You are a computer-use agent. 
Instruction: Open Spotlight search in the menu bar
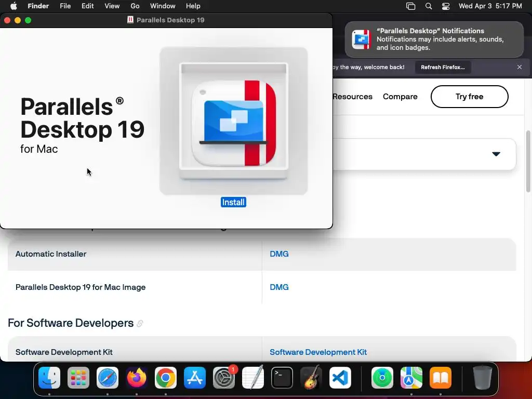click(429, 6)
